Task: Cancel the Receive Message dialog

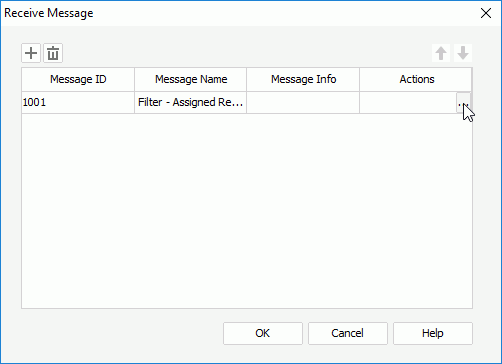Action: pyautogui.click(x=348, y=333)
